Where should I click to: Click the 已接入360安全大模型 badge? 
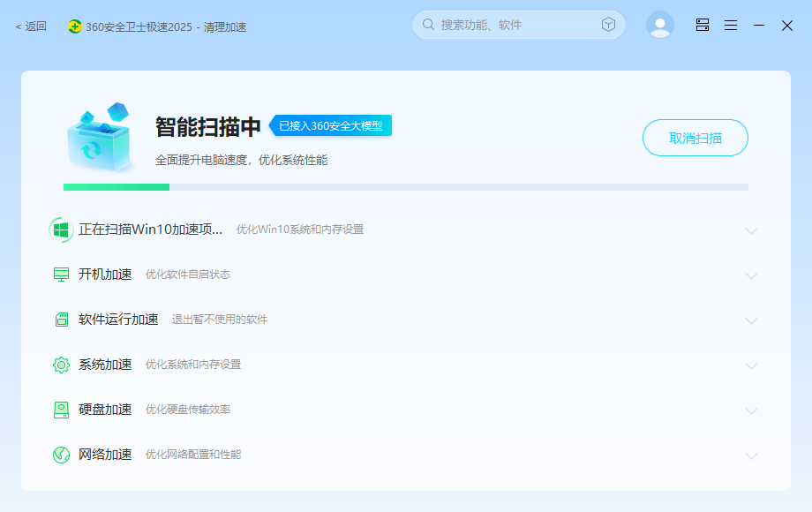pyautogui.click(x=330, y=126)
